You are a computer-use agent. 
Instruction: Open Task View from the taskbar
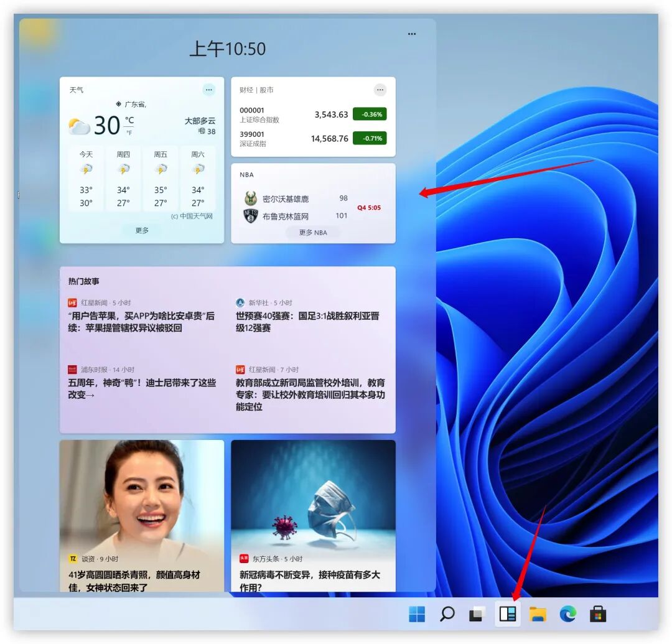tap(476, 614)
